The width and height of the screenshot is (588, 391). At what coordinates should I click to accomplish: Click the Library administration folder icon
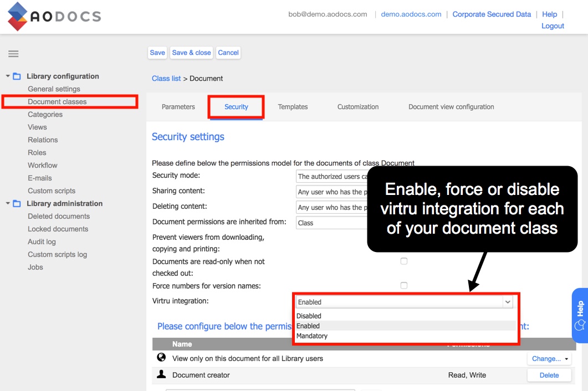(17, 204)
